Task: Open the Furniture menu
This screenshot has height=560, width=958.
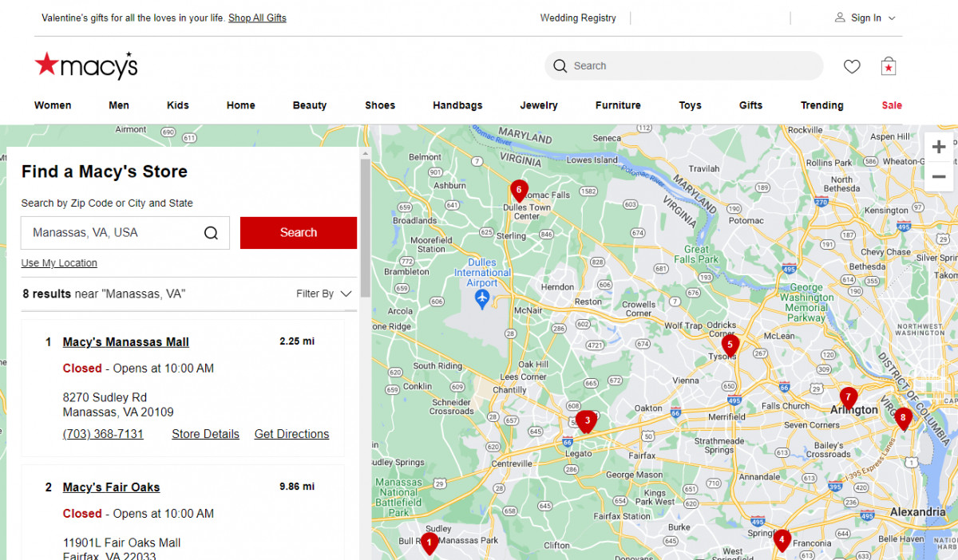Action: [618, 105]
